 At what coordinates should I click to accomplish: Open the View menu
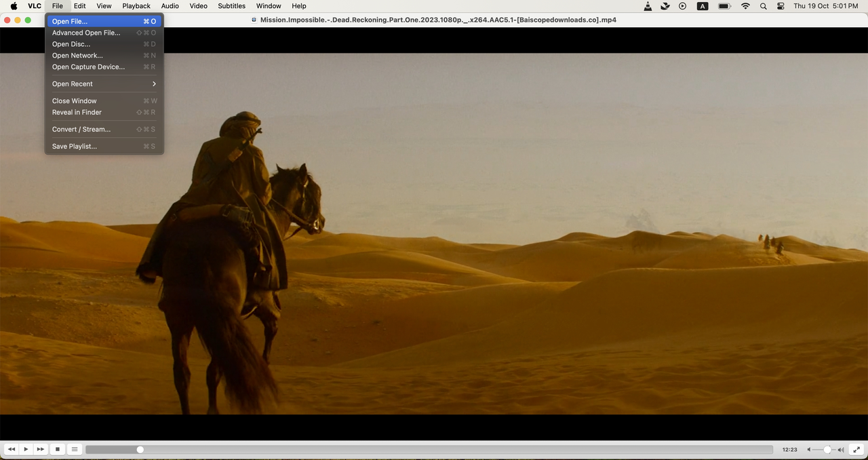click(104, 6)
